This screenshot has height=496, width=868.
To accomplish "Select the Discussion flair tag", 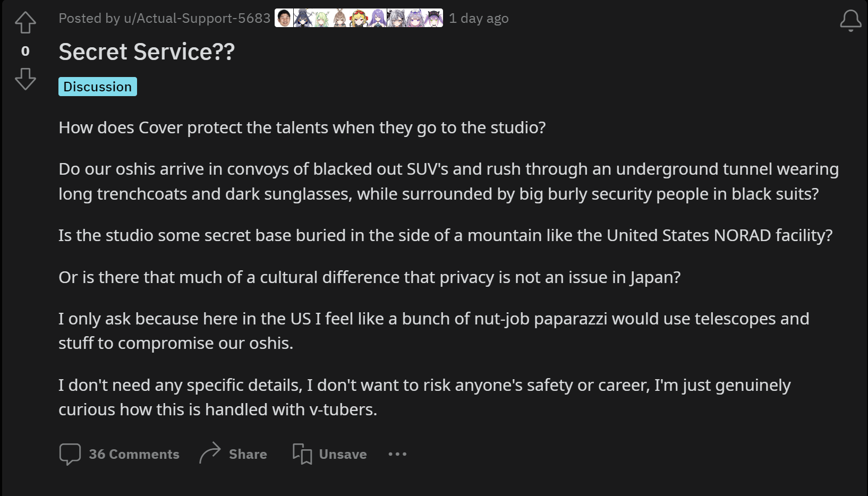I will (x=98, y=87).
